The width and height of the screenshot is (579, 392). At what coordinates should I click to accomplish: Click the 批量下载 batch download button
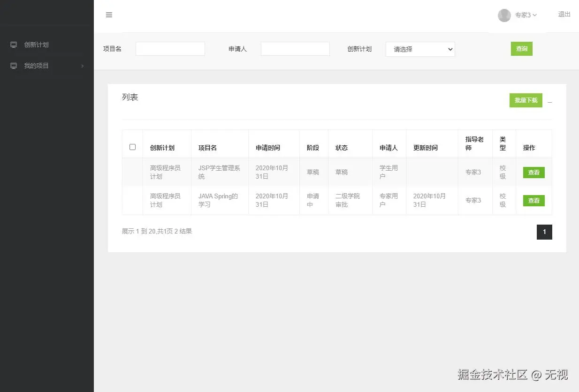[526, 100]
